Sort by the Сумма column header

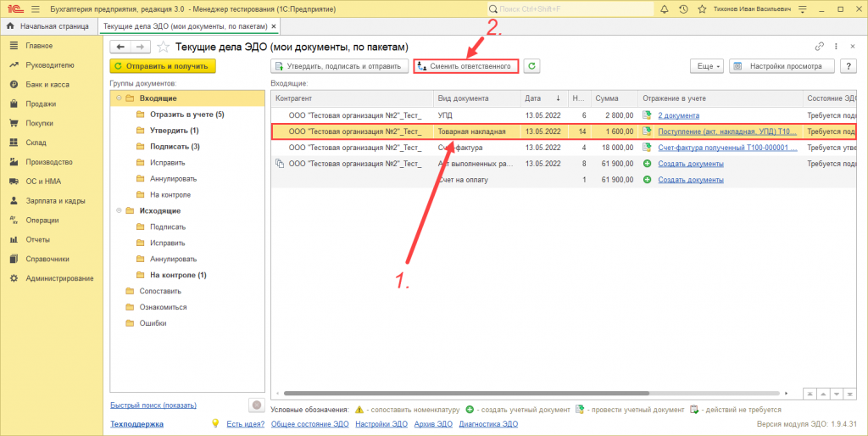615,98
